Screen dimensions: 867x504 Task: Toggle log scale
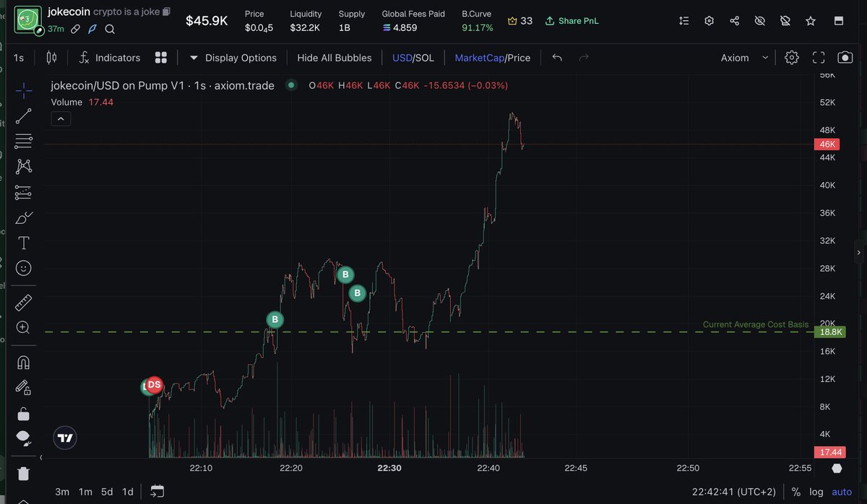click(x=816, y=492)
